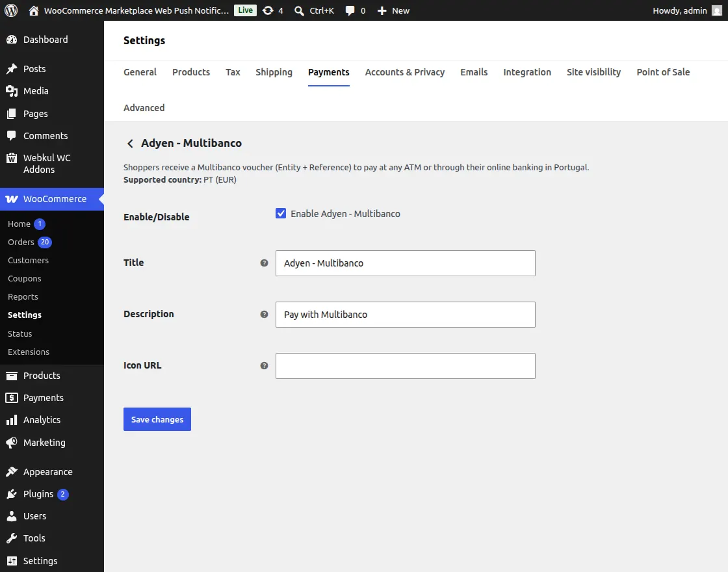The height and width of the screenshot is (572, 728).
Task: Open the Extensions submenu link
Action: click(x=29, y=352)
